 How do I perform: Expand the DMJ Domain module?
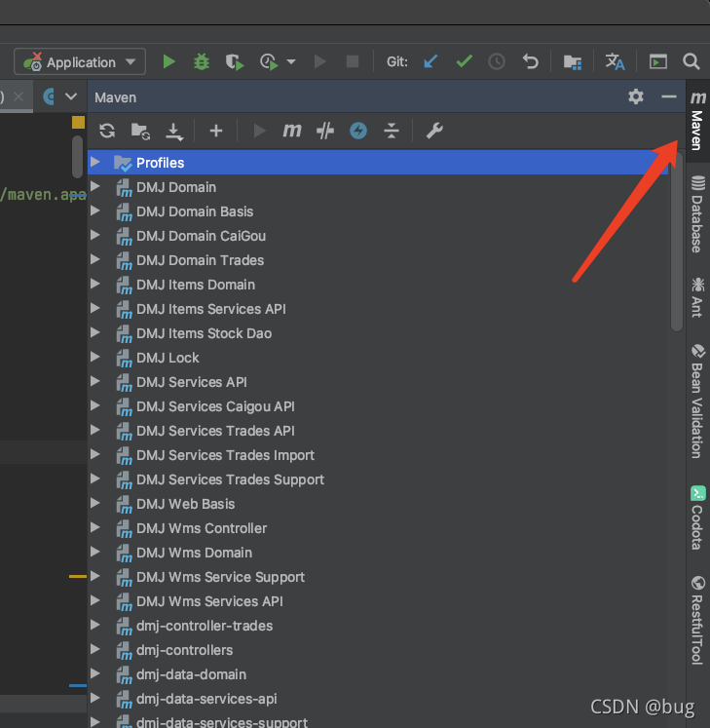[x=95, y=187]
